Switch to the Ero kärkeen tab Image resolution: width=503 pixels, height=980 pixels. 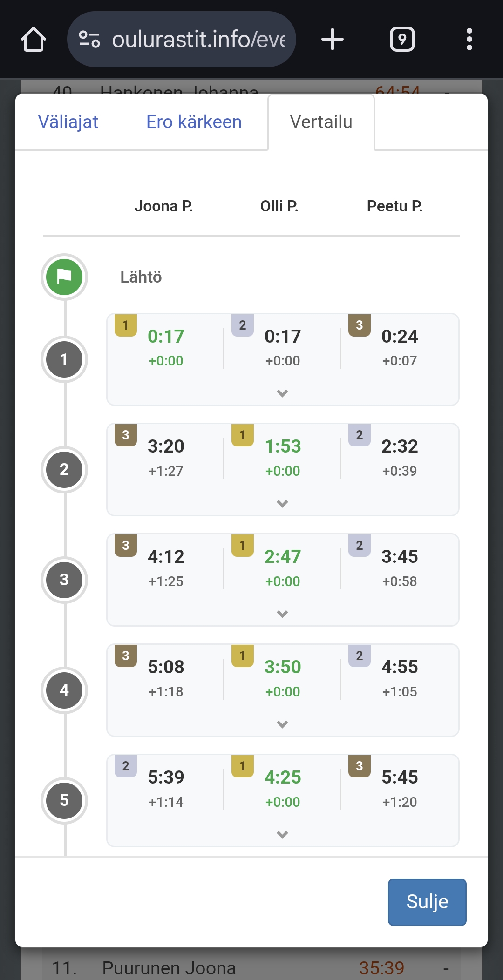click(x=194, y=122)
